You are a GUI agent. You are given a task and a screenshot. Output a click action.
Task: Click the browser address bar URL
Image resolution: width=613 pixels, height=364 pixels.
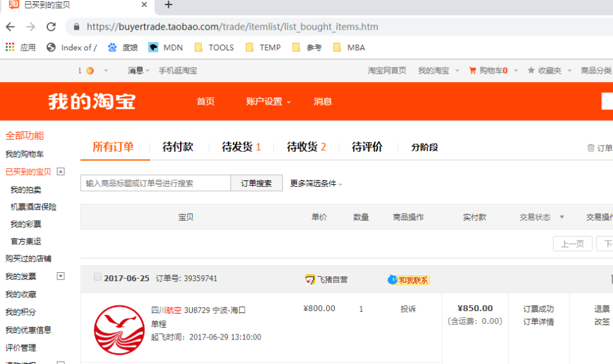(232, 27)
